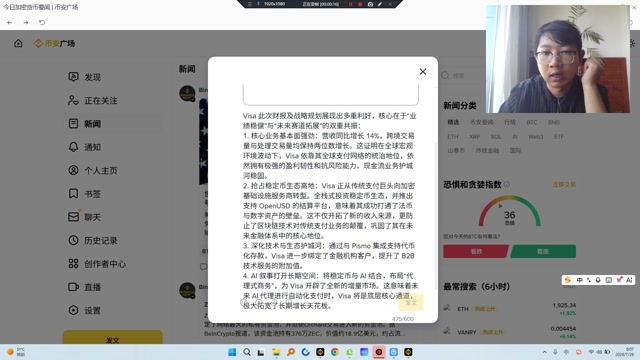Open the VANRY row in 最常搜索
Viewport: 640px width, 360px height.
pyautogui.click(x=510, y=332)
